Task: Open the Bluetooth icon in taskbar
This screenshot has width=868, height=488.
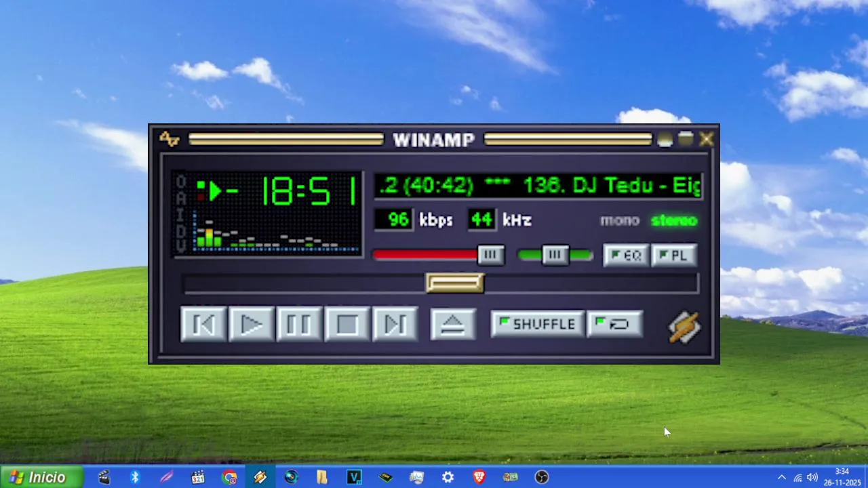Action: click(135, 477)
